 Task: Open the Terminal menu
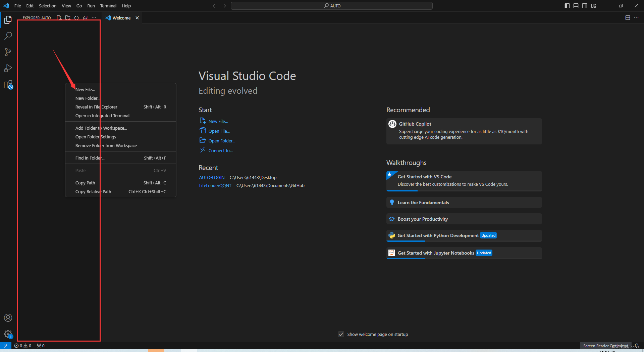point(108,6)
